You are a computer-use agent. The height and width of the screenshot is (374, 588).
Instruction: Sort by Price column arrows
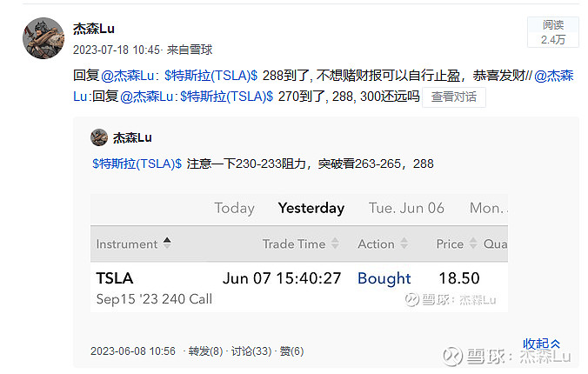[x=473, y=244]
